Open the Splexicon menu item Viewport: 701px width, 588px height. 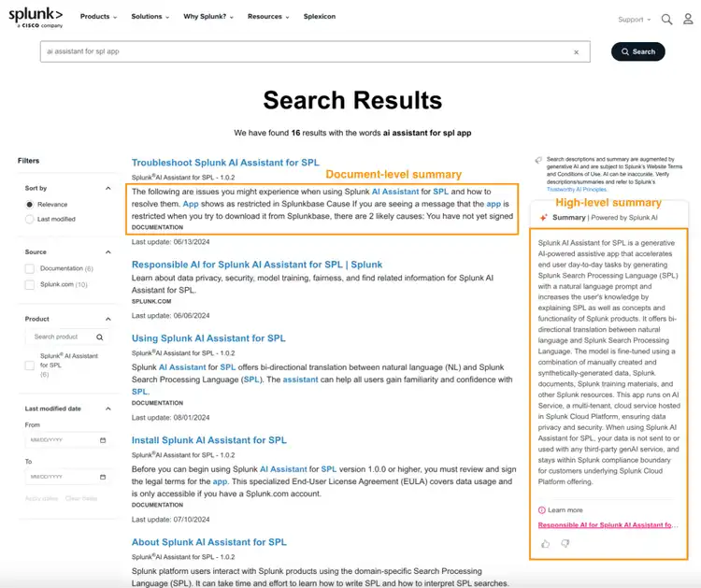click(320, 17)
